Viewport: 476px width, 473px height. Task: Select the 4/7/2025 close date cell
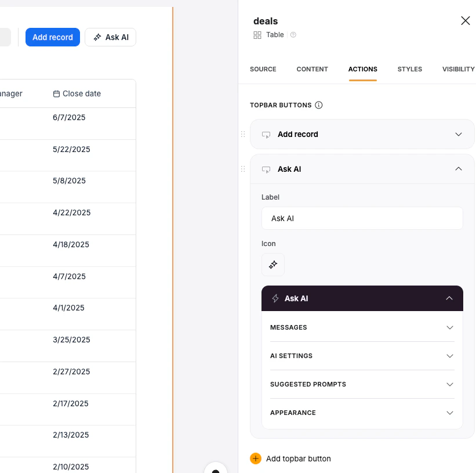pyautogui.click(x=69, y=276)
